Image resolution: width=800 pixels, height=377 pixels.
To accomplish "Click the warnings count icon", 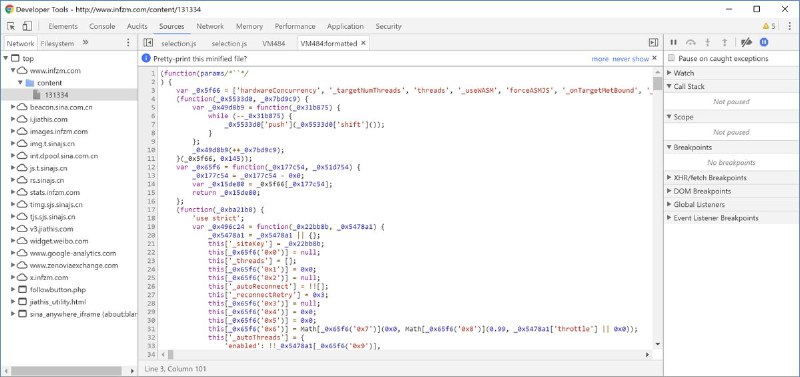I will [x=769, y=26].
